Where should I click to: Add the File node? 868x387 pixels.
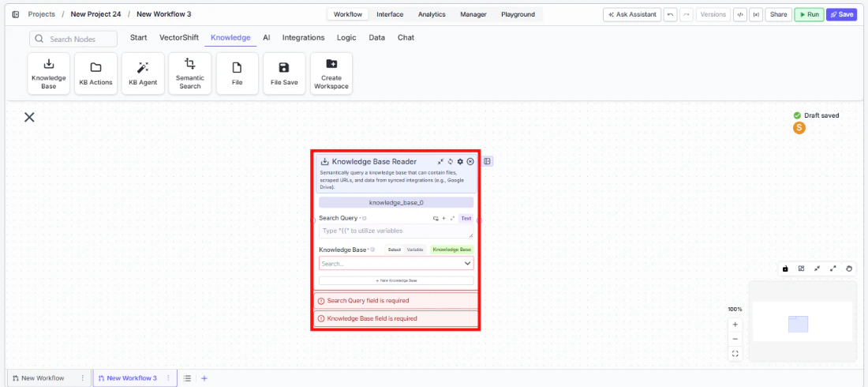pos(237,73)
